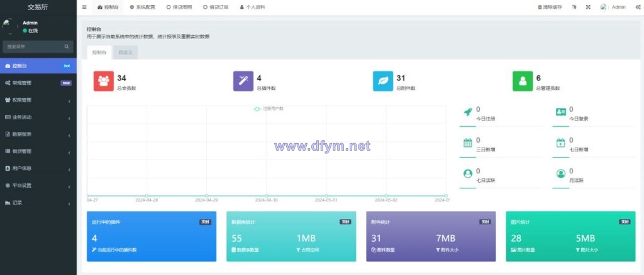644x275 pixels.
Task: Click the 2024-04-28 data point on chart
Action: [x=147, y=196]
